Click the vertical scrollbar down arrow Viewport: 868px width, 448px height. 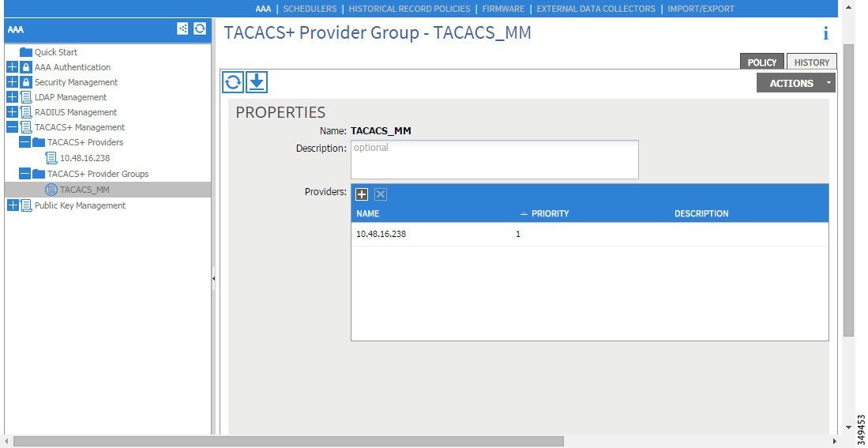point(848,428)
